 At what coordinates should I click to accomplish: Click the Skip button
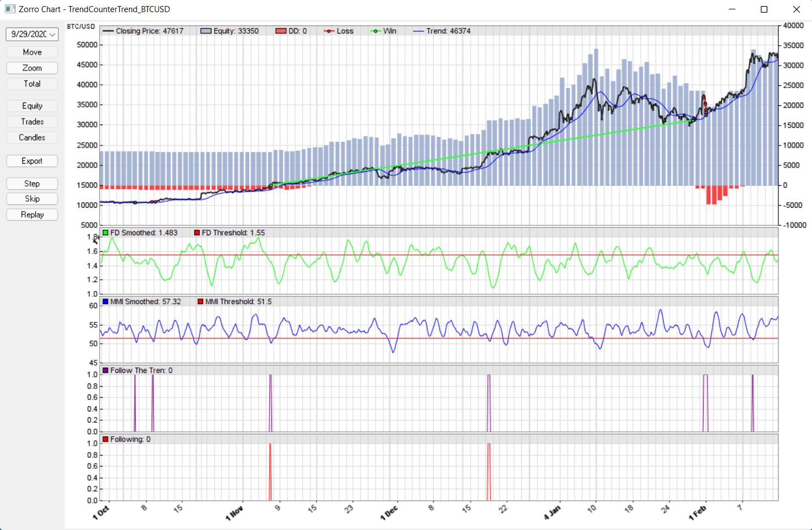(x=32, y=199)
